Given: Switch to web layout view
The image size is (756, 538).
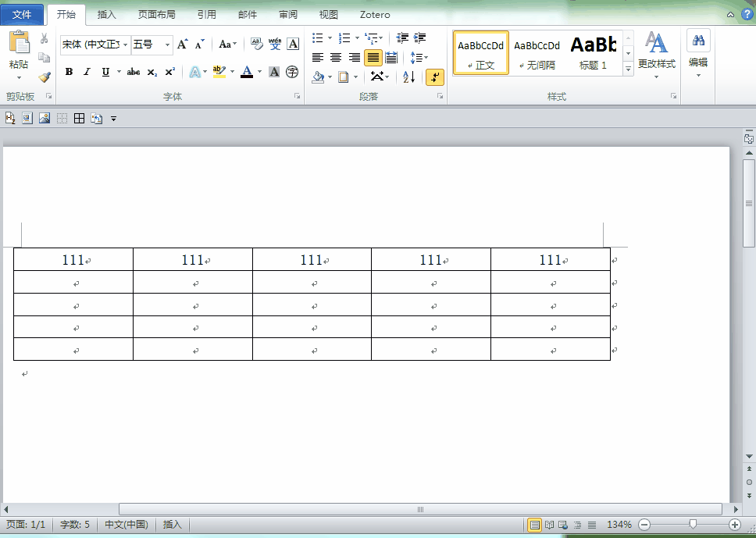Looking at the screenshot, I should pos(563,525).
